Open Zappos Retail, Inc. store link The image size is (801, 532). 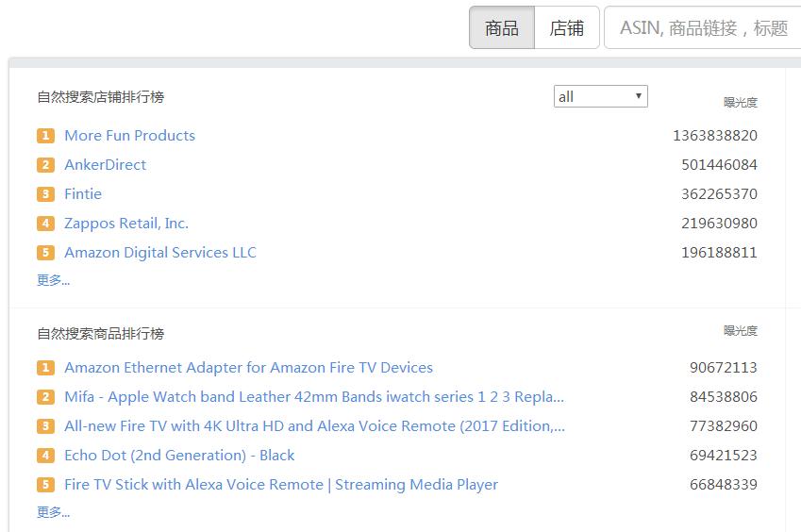pos(126,224)
